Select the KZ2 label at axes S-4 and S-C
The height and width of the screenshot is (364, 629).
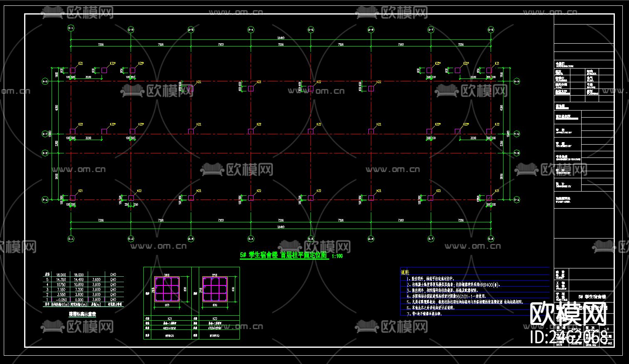(x=259, y=124)
